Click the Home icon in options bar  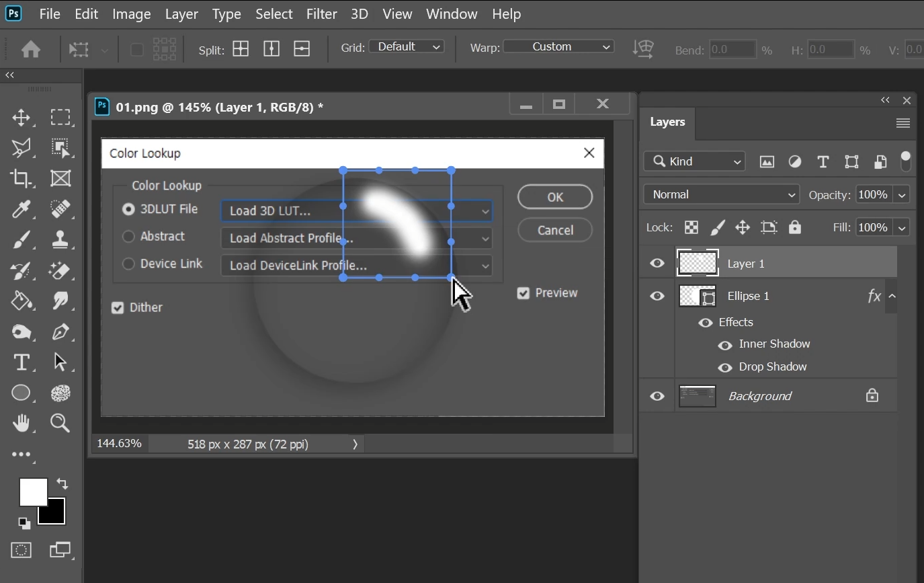(31, 49)
